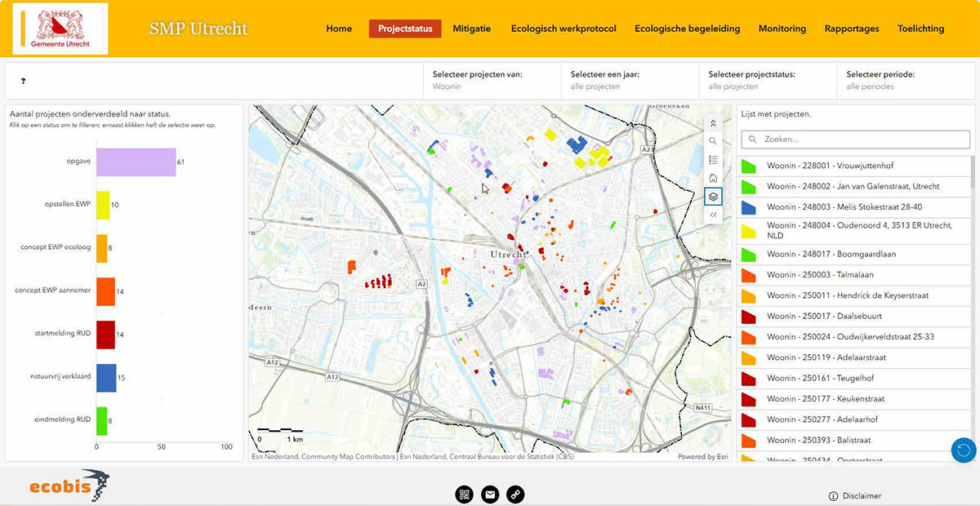Open the 'Selecteer projectstatus' dropdown
Screen dimensions: 980x506
768,80
